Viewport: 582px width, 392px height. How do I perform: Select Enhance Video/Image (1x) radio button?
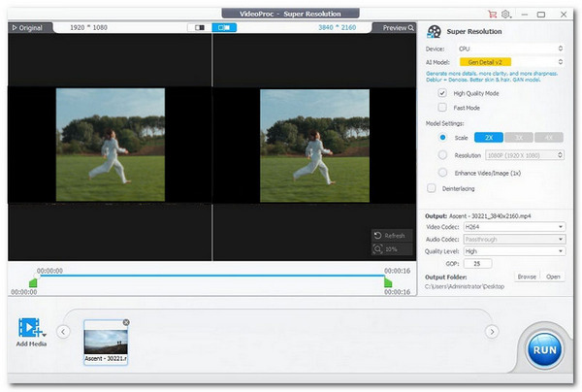tap(442, 173)
